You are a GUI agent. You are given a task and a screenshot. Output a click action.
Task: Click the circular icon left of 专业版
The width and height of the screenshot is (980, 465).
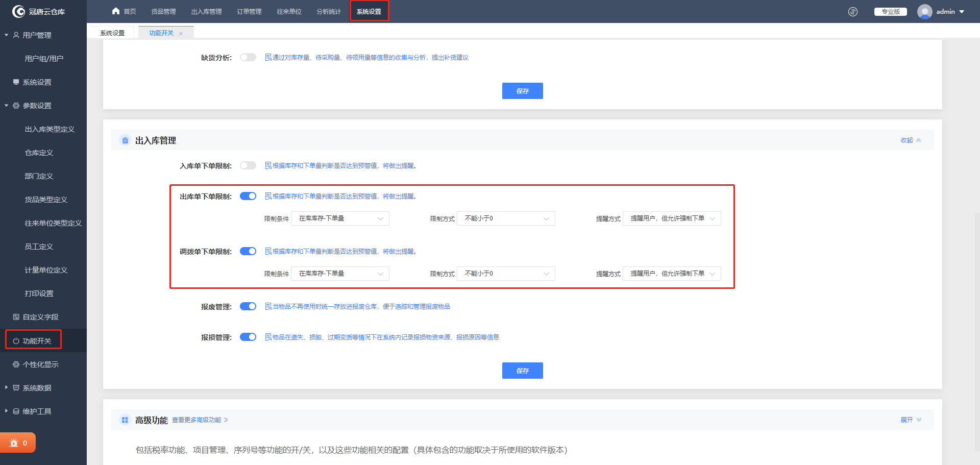coord(853,12)
